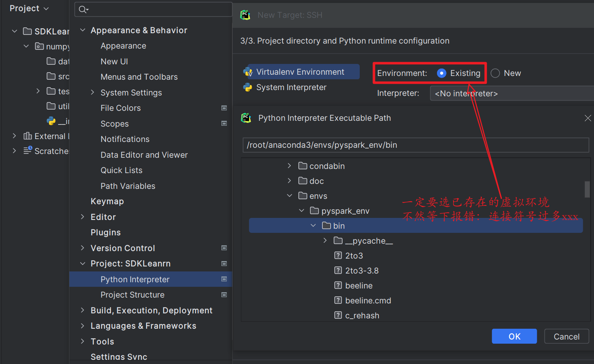
Task: Select the Existing environment radio button
Action: pos(442,73)
